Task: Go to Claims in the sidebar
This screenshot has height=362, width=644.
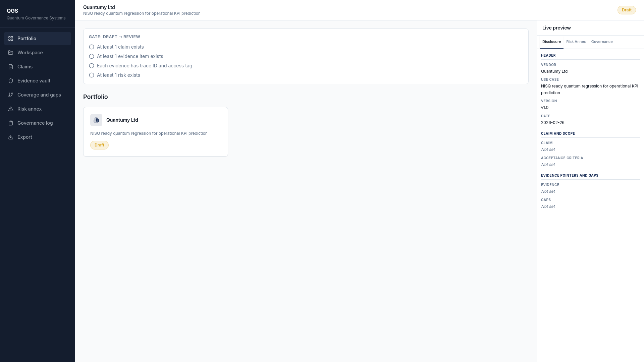Action: tap(38, 67)
